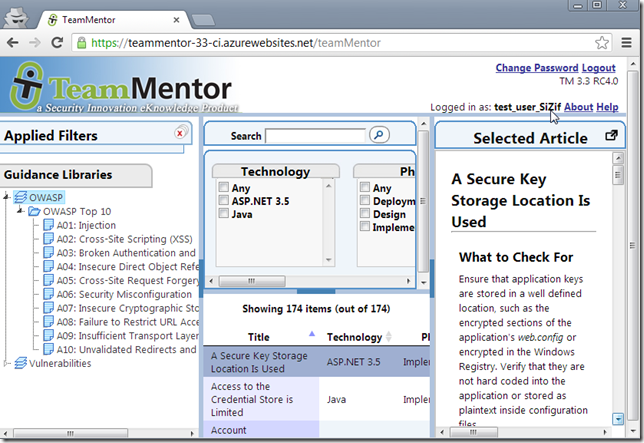Click filter panel horizontal scroll right arrow
Screen dimensions: 644x443
(408, 281)
